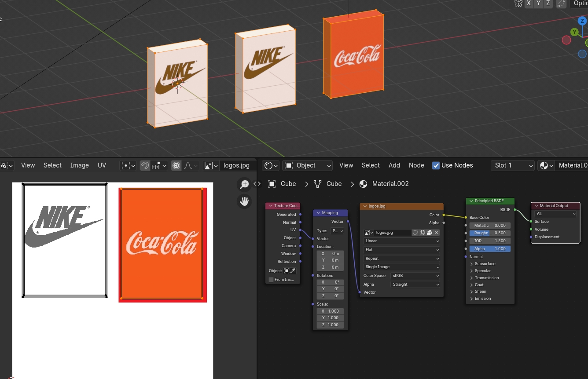This screenshot has width=588, height=379.
Task: Unlink the image with the X icon
Action: coord(437,233)
